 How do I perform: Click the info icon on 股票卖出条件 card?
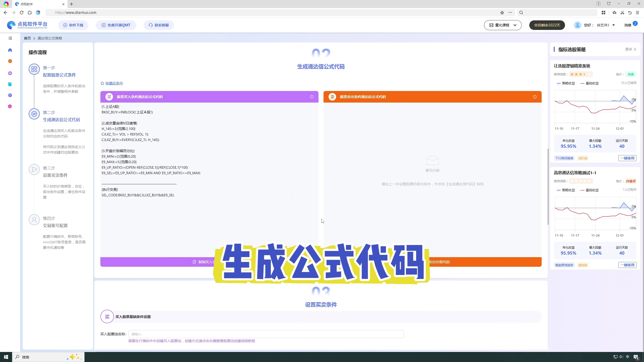click(x=535, y=97)
